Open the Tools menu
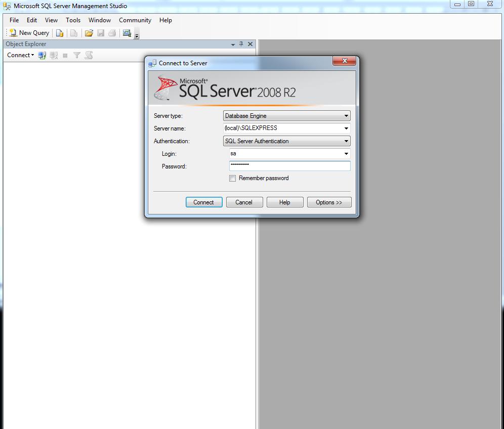The width and height of the screenshot is (504, 429). 73,20
